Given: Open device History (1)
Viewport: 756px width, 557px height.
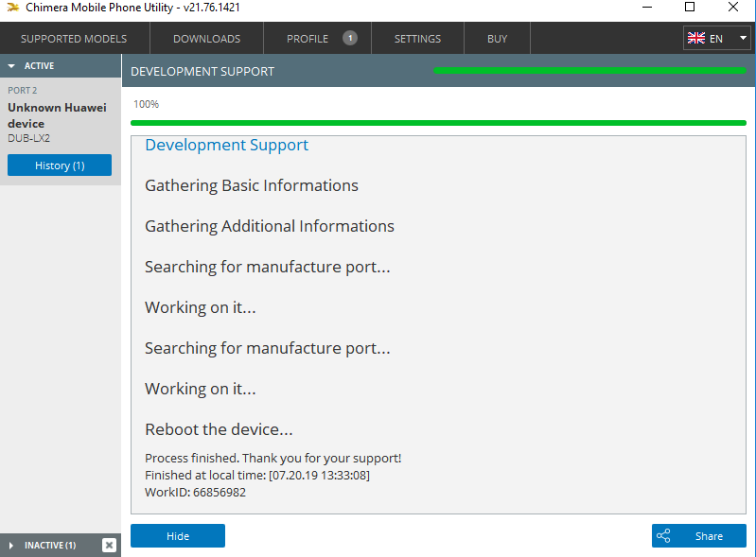Looking at the screenshot, I should point(60,165).
